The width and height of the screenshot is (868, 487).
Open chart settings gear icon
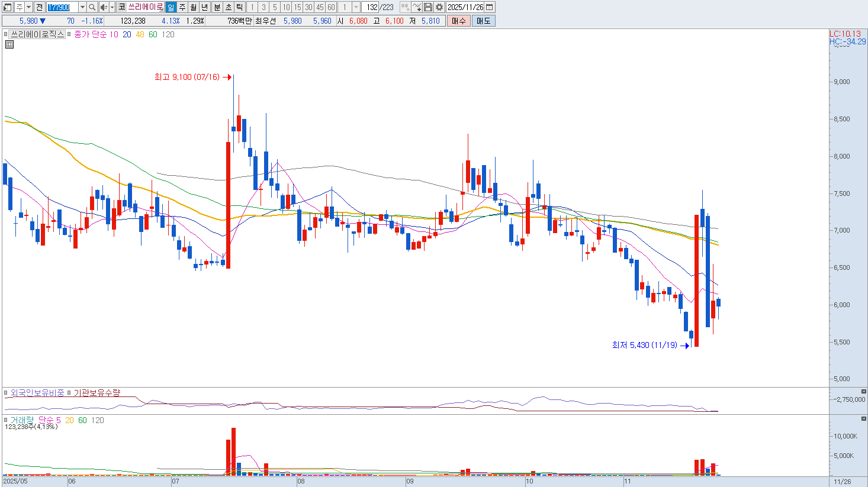[439, 7]
